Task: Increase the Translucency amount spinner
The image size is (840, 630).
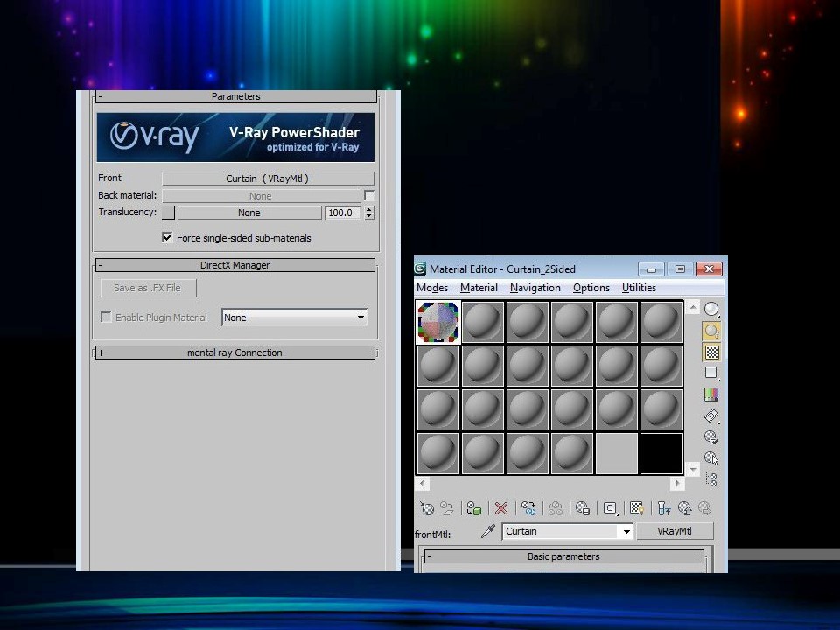Action: (369, 209)
